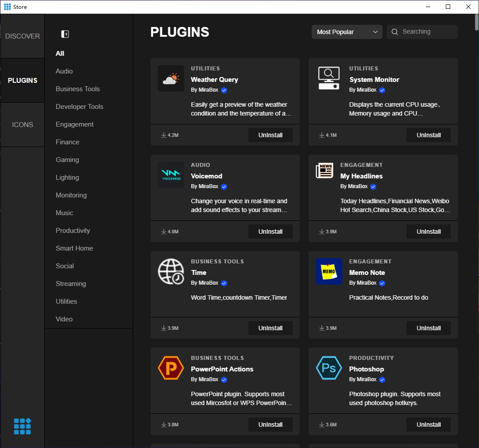Screen dimensions: 479x448
Task: Click the Weather Query plugin icon
Action: tap(171, 78)
